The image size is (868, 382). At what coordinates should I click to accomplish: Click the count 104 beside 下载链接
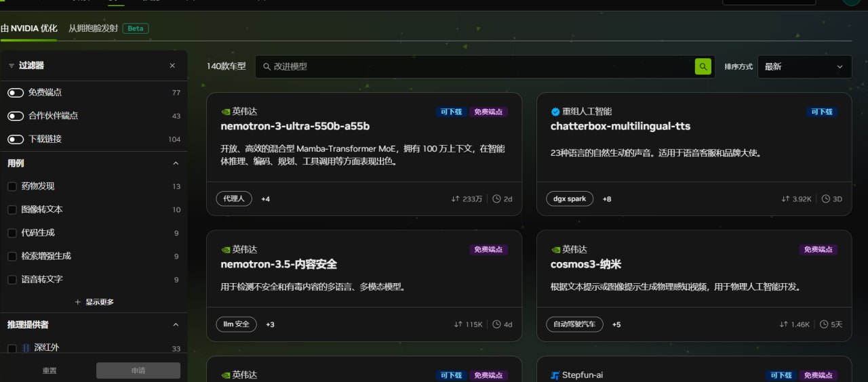click(174, 140)
